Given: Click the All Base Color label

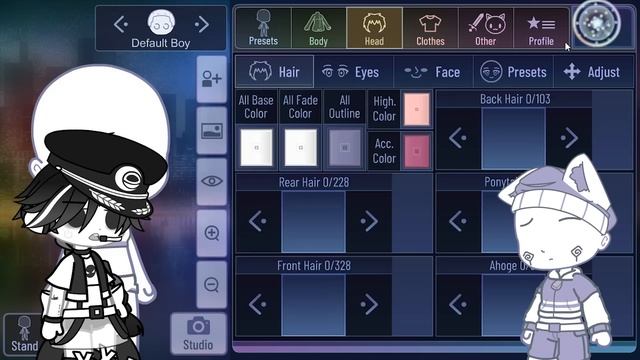Looking at the screenshot, I should tap(256, 107).
